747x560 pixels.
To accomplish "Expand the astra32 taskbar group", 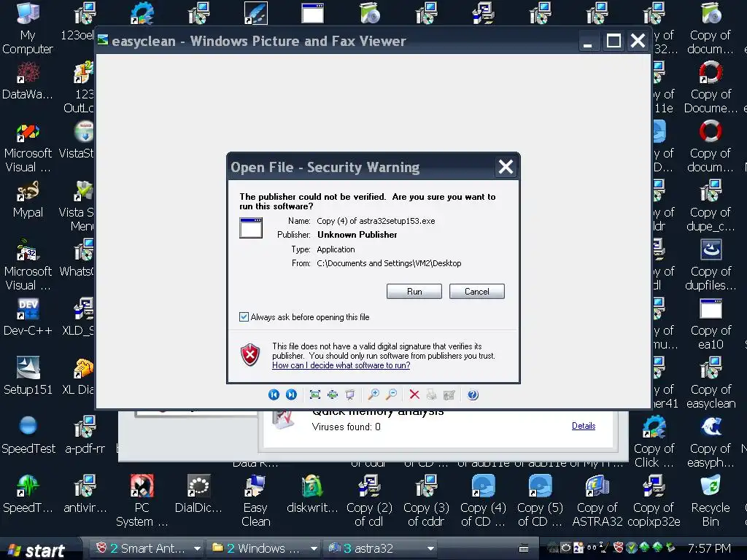I will click(x=430, y=548).
